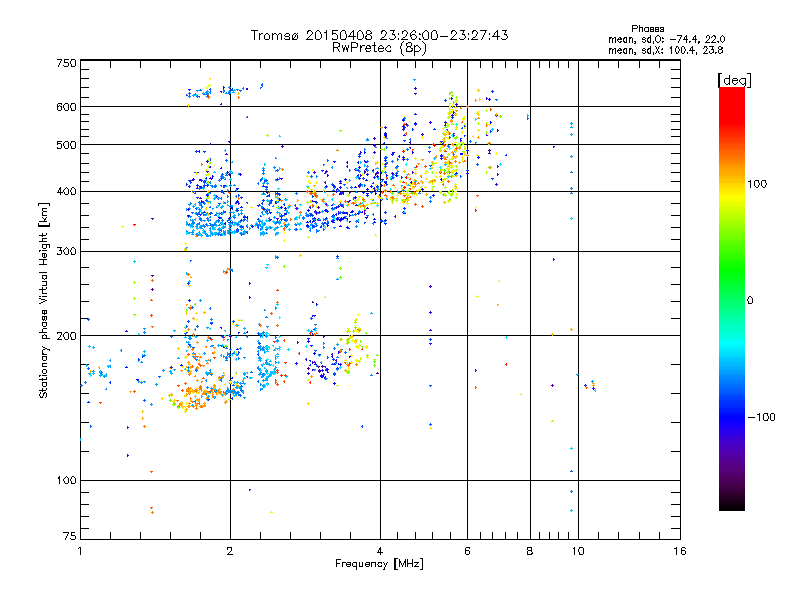This screenshot has height=600, width=800.
Task: Click the y-axis '750' tick label
Action: [x=66, y=63]
